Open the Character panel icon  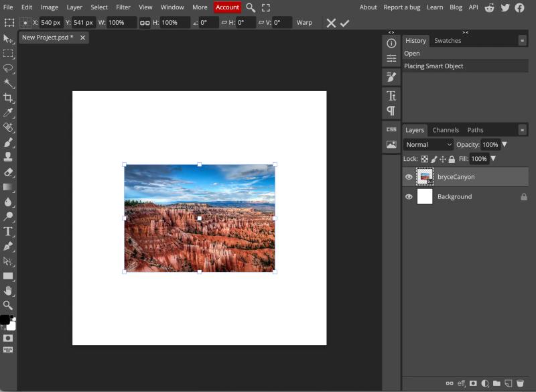point(391,96)
